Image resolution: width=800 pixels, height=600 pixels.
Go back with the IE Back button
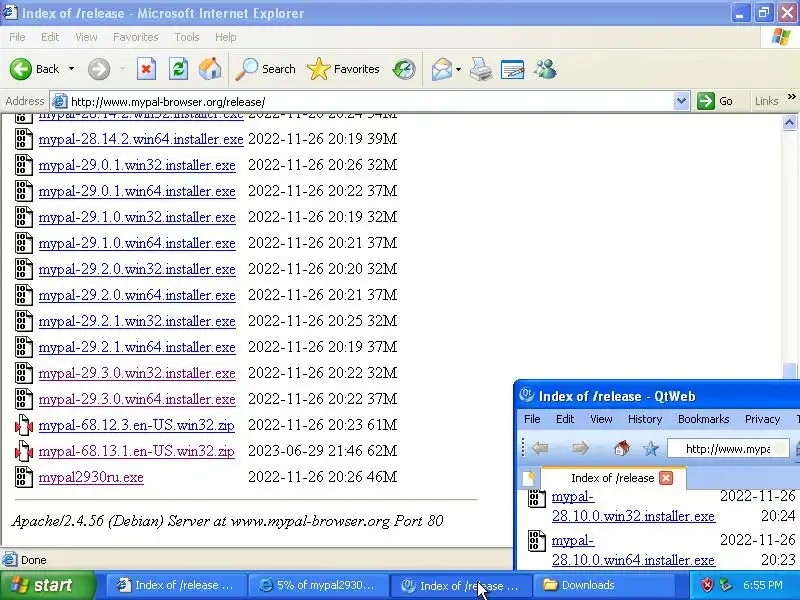[x=35, y=69]
